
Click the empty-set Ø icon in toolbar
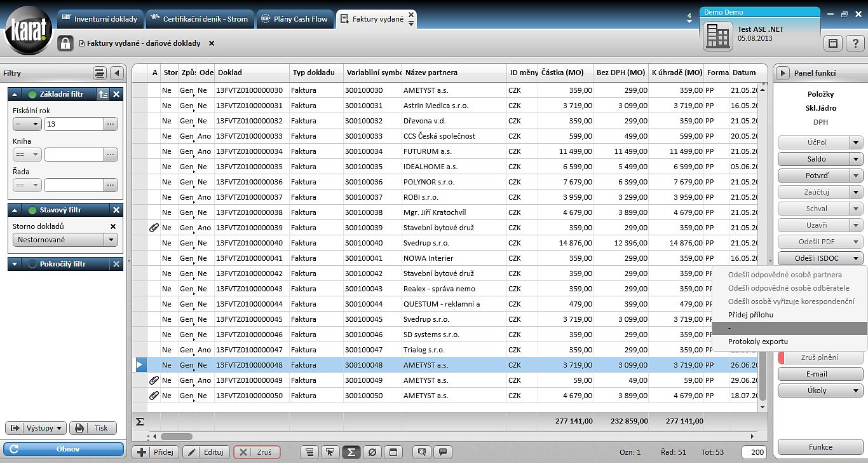pos(372,452)
